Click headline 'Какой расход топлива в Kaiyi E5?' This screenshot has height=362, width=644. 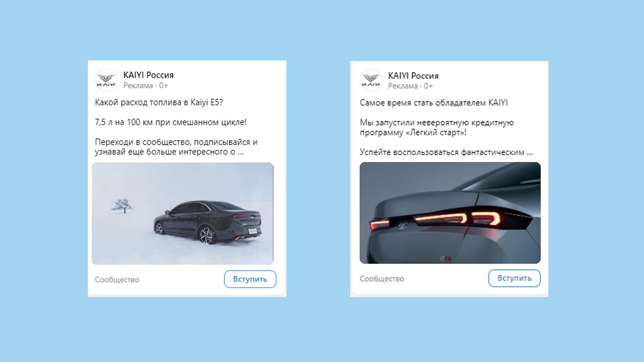pyautogui.click(x=159, y=103)
